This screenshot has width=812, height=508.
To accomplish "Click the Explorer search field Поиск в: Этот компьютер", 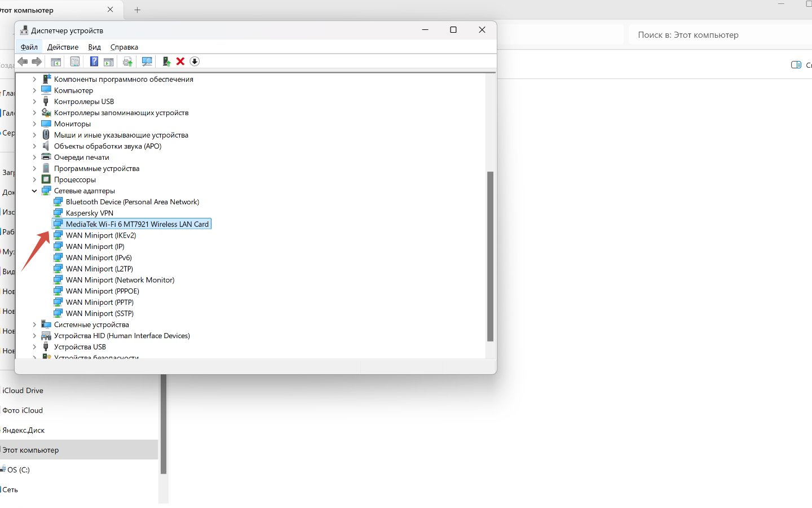I will 720,34.
